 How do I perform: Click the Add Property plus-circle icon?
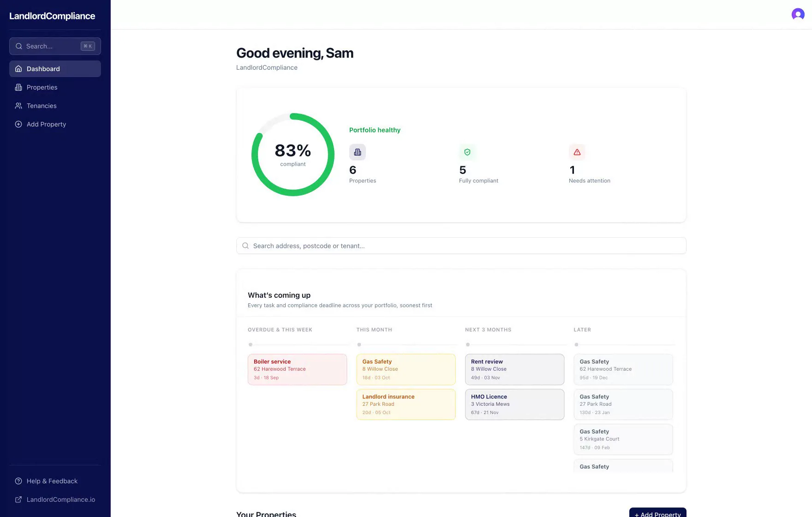pyautogui.click(x=18, y=124)
